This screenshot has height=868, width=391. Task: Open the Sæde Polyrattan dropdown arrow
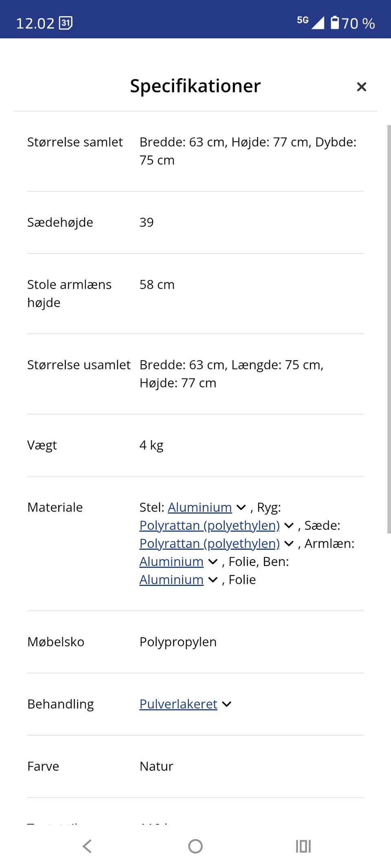[289, 544]
